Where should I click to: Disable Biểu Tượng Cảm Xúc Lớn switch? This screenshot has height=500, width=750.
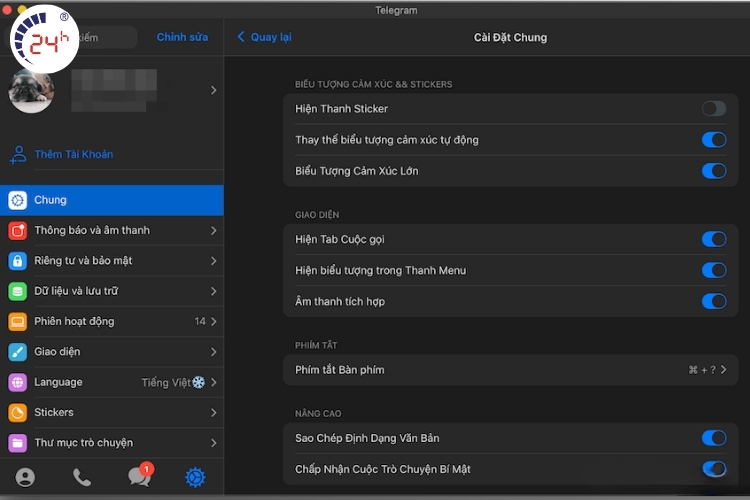(714, 171)
